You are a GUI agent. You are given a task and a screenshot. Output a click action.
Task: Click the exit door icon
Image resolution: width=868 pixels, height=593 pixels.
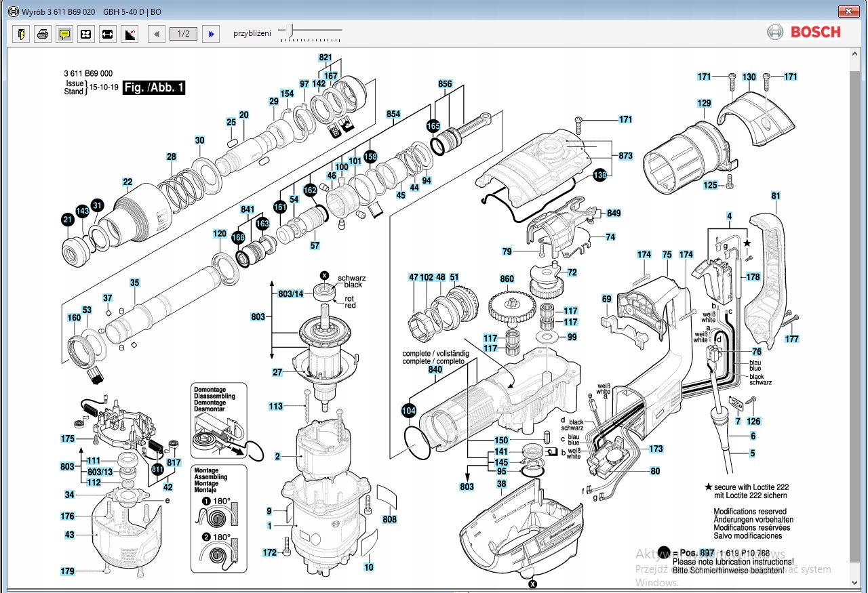21,34
